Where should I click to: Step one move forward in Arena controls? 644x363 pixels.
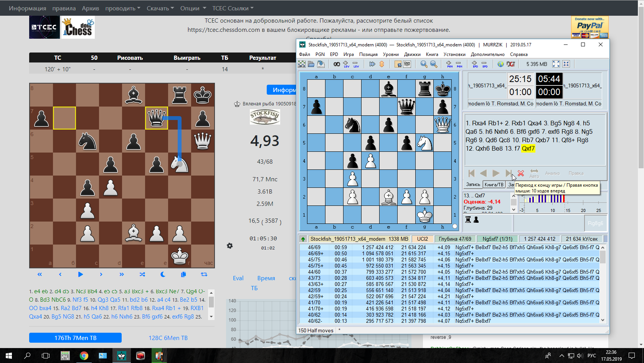(496, 173)
